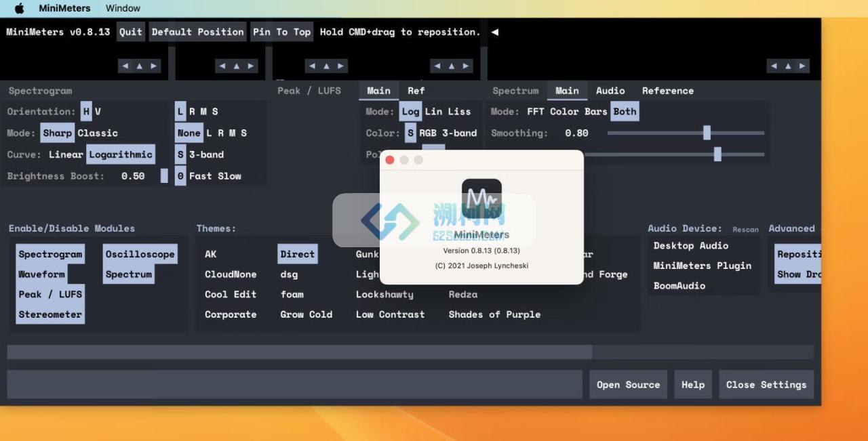Set Peak / LUFS mode to Liss
This screenshot has height=441, width=868.
pyautogui.click(x=459, y=112)
